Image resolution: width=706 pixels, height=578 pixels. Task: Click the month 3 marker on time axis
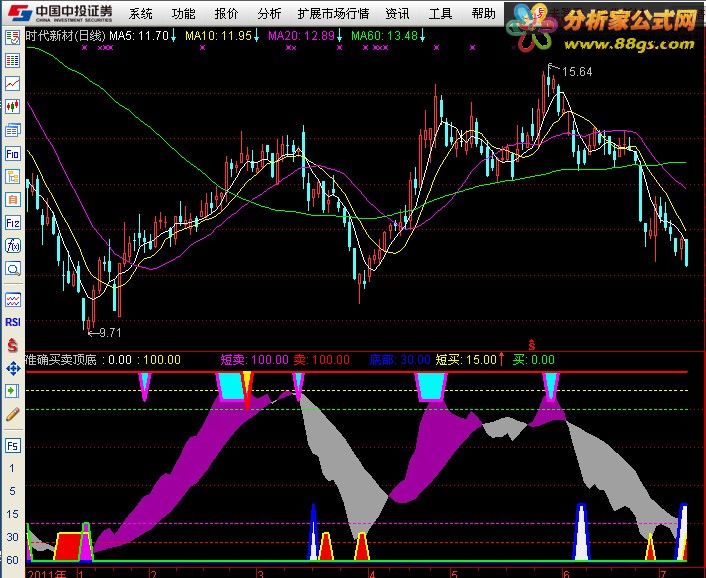tap(260, 574)
